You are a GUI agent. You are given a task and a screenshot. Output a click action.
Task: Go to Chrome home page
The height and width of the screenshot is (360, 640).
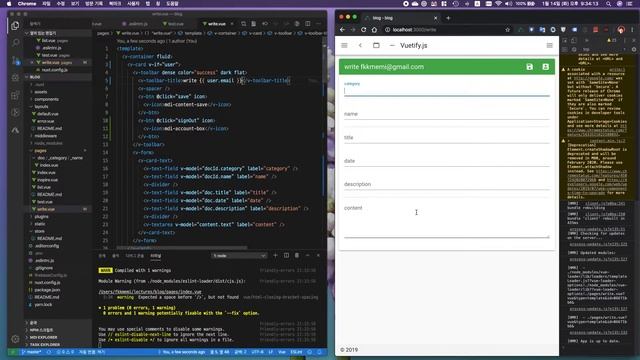(374, 29)
